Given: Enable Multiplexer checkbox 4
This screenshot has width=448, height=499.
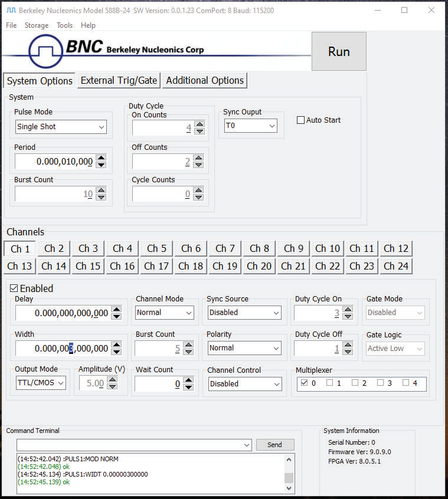Looking at the screenshot, I should 406,383.
